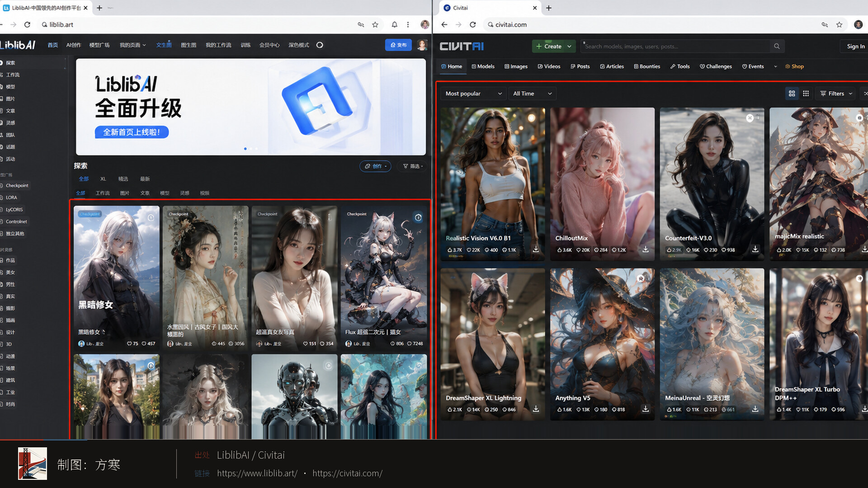The width and height of the screenshot is (868, 488).
Task: Open a new tab beside the Civitai tab
Action: point(549,8)
